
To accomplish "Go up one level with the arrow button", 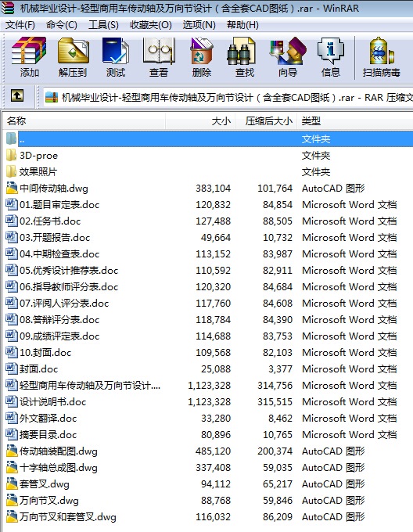I will click(17, 96).
